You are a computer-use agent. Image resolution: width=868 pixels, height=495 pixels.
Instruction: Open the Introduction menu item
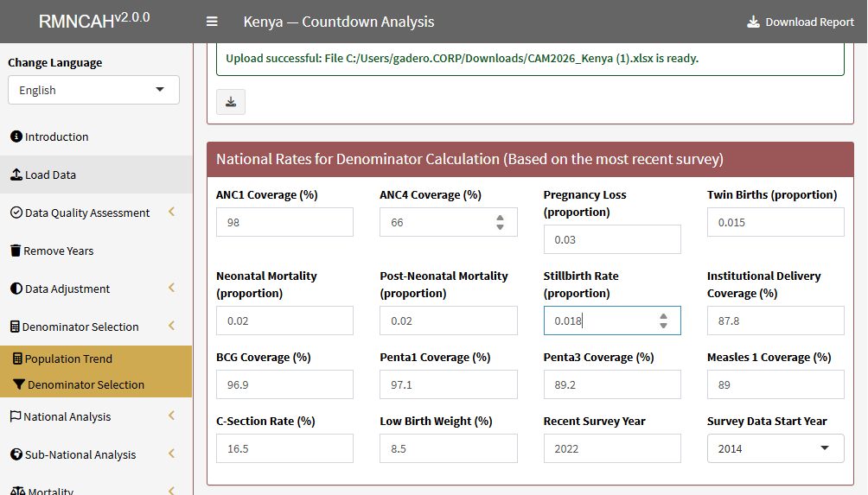(x=96, y=136)
